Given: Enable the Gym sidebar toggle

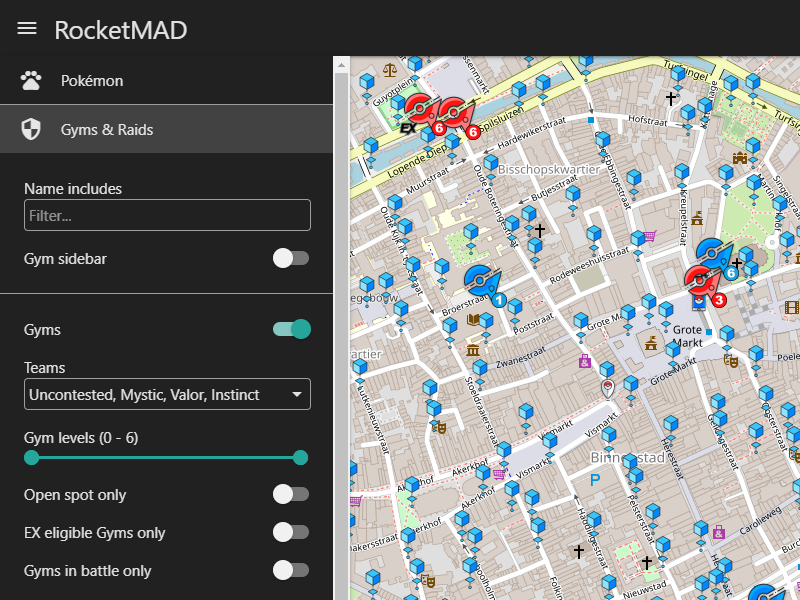Looking at the screenshot, I should 291,259.
